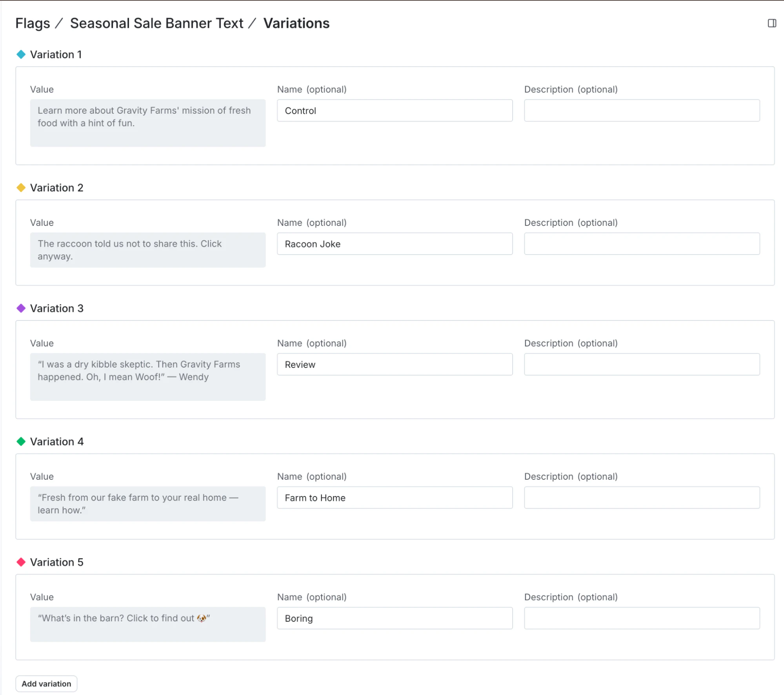Open the side panel toggle in the top-right corner

[x=771, y=23]
